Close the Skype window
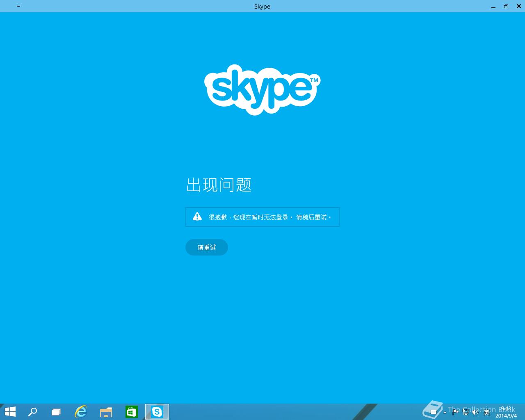Screen dimensions: 525x420 tap(518, 6)
